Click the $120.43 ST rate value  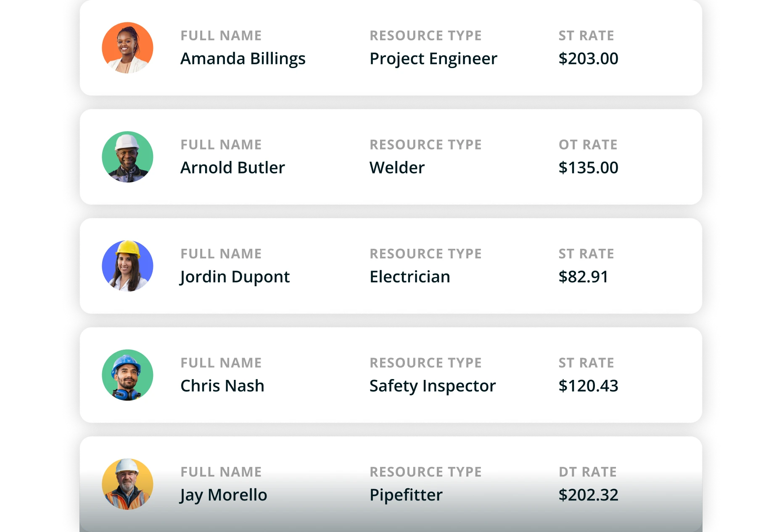tap(588, 386)
